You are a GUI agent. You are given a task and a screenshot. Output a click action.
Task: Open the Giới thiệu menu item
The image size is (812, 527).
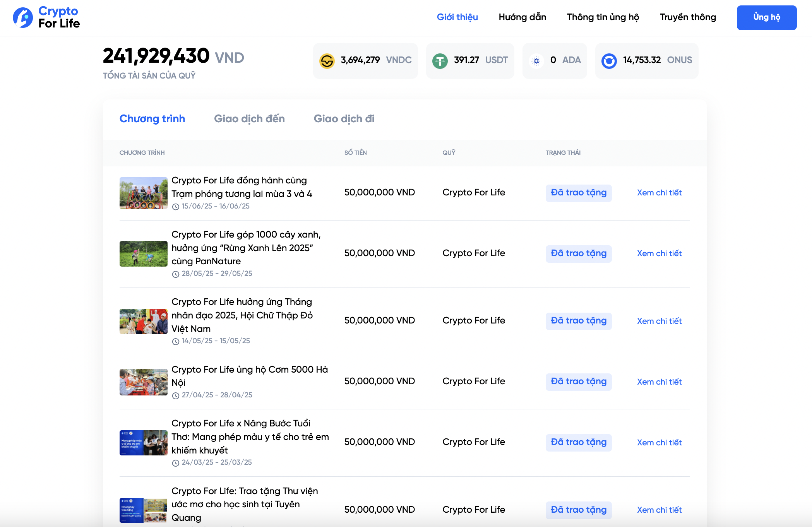(x=457, y=17)
